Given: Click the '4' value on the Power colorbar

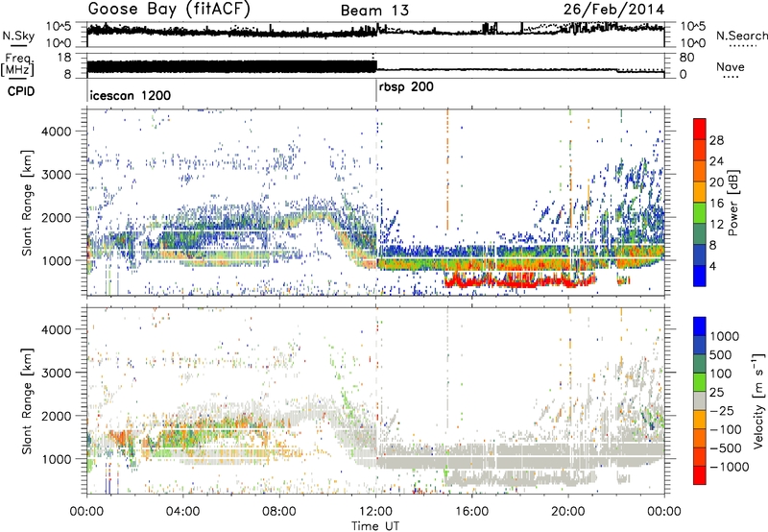Looking at the screenshot, I should (713, 266).
